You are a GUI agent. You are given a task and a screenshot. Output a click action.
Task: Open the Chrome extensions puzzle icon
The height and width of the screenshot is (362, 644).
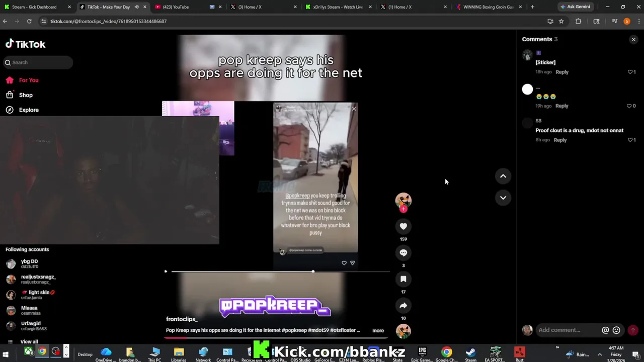578,21
